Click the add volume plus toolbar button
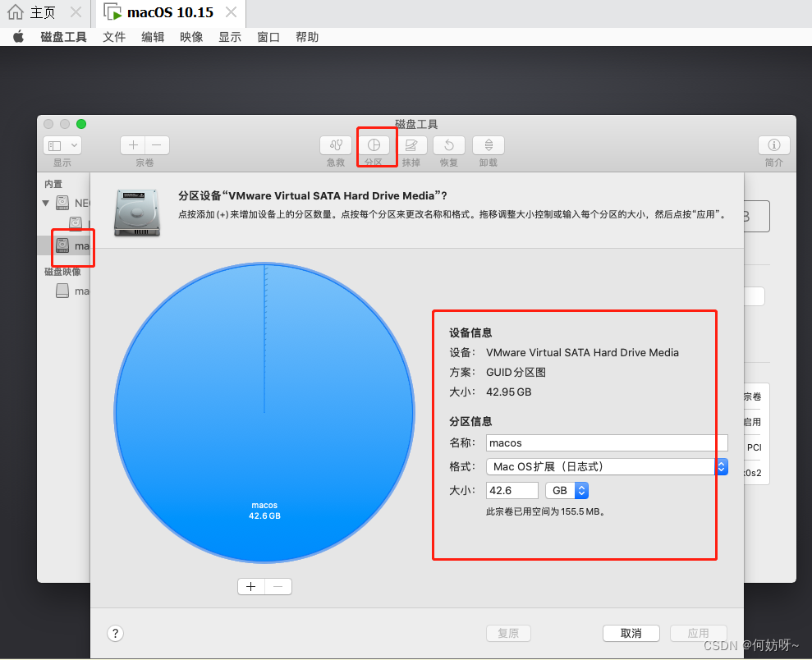Screen dimensions: 812x660 (x=133, y=145)
